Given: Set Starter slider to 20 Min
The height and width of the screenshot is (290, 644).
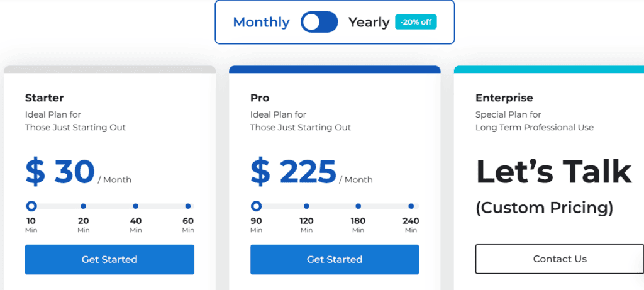Looking at the screenshot, I should tap(84, 206).
